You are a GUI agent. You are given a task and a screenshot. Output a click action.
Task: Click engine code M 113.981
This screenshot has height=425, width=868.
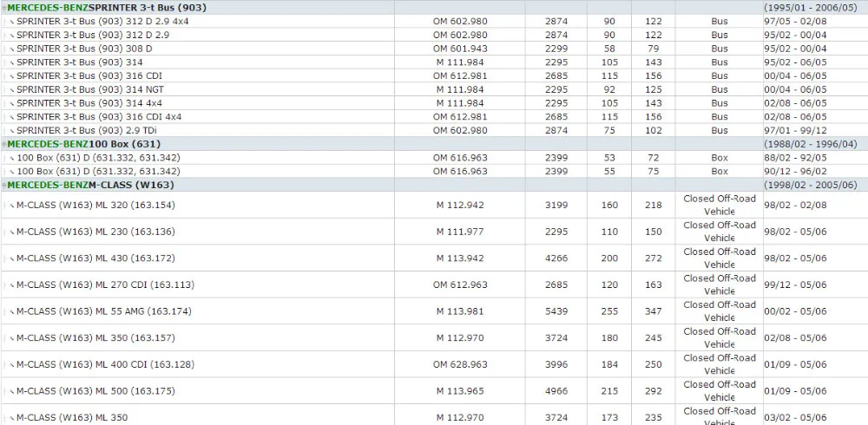click(460, 311)
